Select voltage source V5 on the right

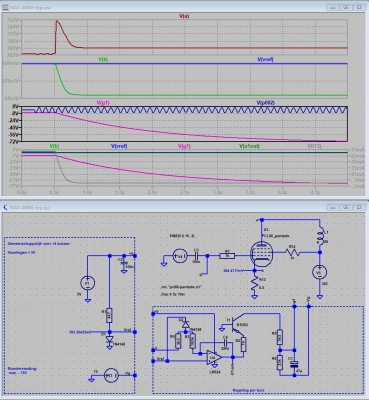point(320,272)
